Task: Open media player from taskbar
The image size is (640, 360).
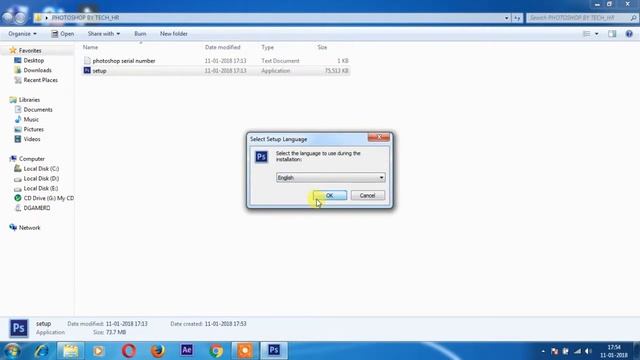Action: tap(98, 351)
